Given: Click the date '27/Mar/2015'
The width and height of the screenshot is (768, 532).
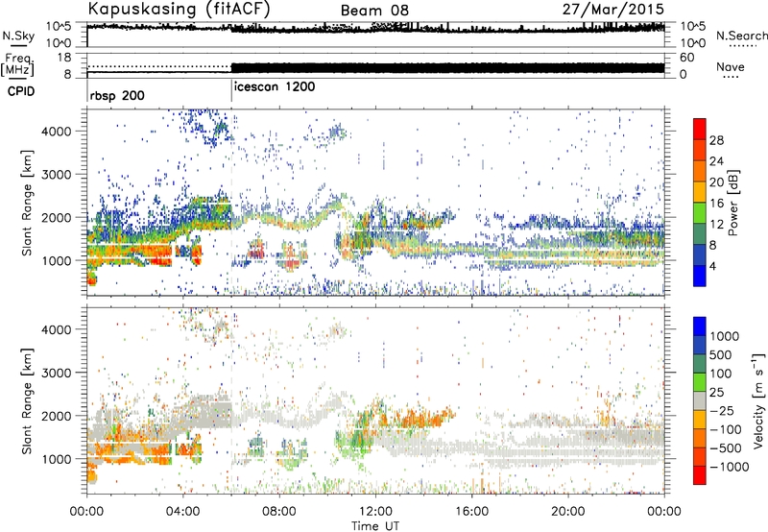Looking at the screenshot, I should 612,9.
